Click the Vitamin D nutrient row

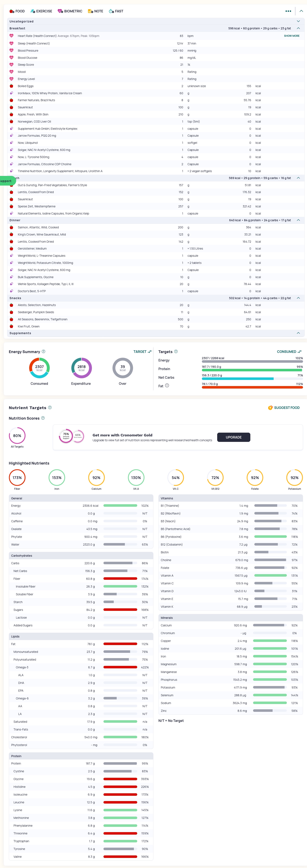coord(230,591)
